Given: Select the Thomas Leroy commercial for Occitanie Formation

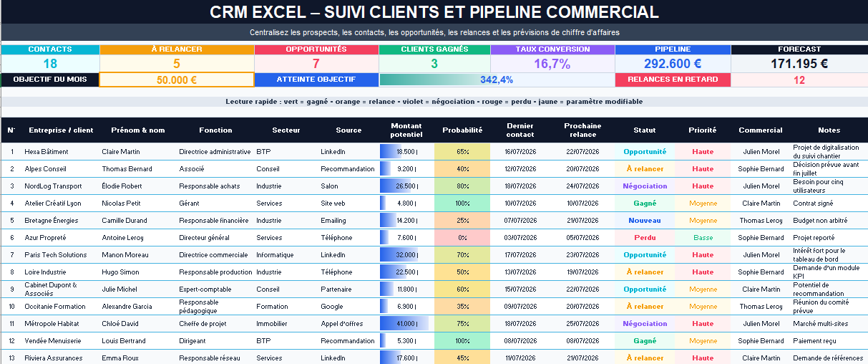Looking at the screenshot, I should point(761,307).
